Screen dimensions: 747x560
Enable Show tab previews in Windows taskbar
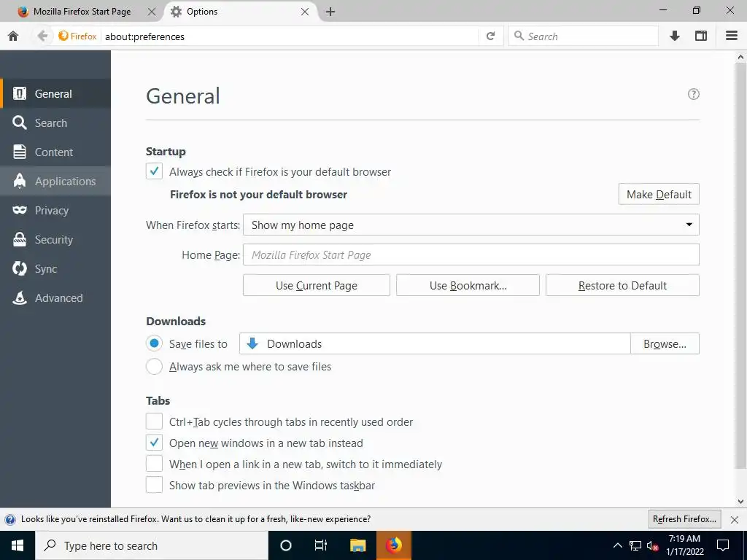(x=155, y=485)
